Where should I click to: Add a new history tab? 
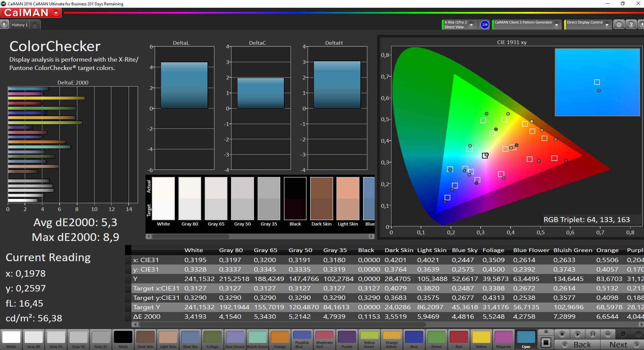[x=35, y=25]
